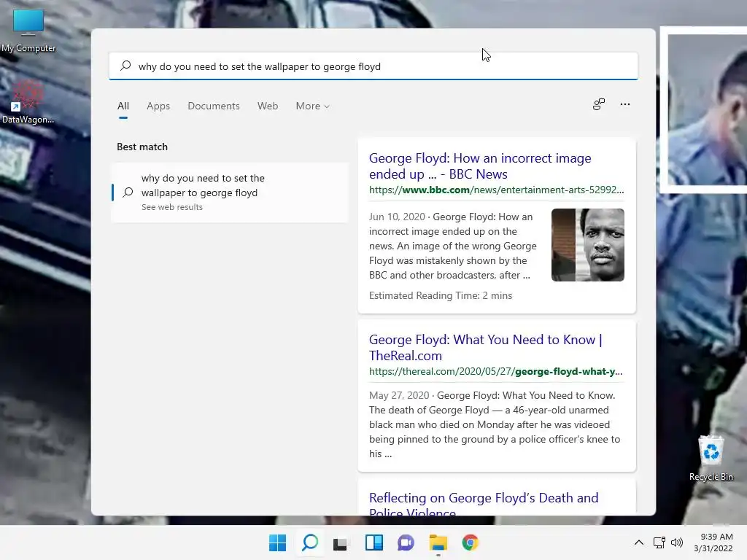Click Search icon on taskbar
The height and width of the screenshot is (560, 747).
pos(310,542)
